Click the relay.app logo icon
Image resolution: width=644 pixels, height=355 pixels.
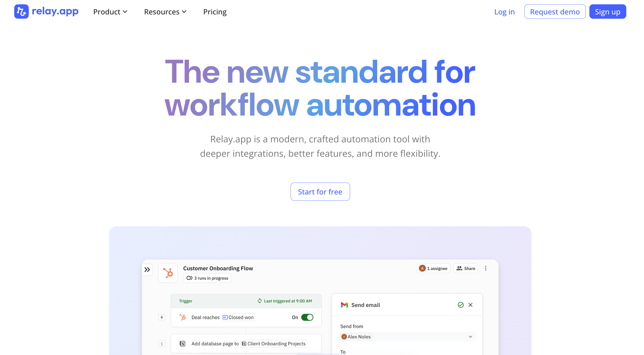click(x=21, y=12)
